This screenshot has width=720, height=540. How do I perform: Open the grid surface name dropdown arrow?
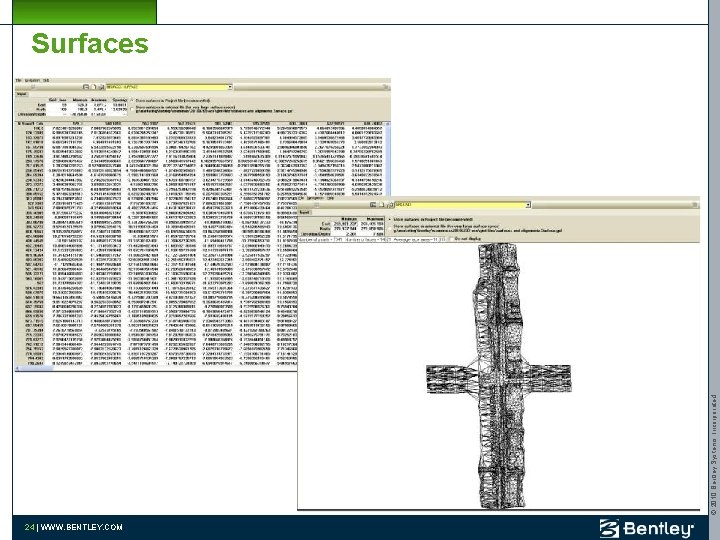click(230, 87)
